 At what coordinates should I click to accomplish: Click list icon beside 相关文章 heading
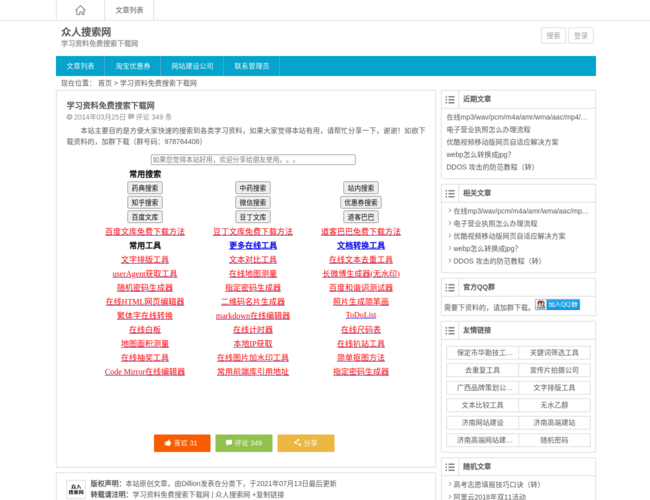click(450, 194)
